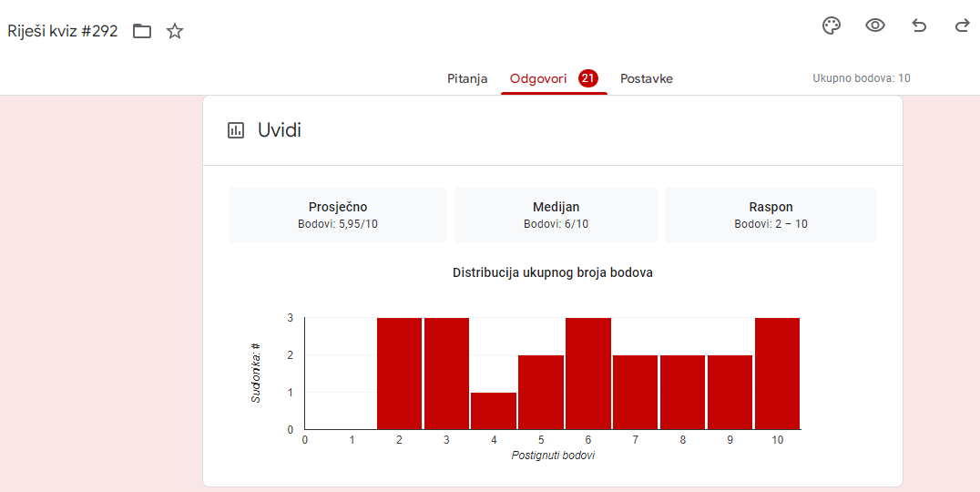Click the text Bodovi: 6/10
Viewport: 980px width, 492px height.
pos(556,224)
